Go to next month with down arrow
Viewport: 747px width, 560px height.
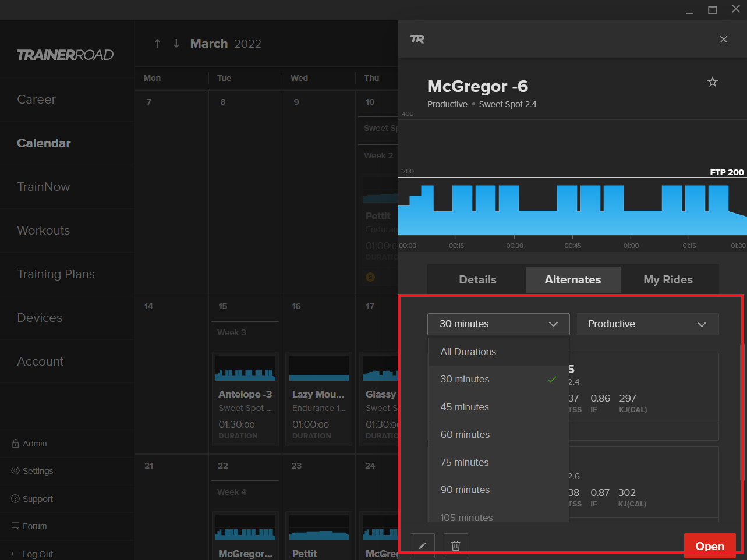[176, 44]
